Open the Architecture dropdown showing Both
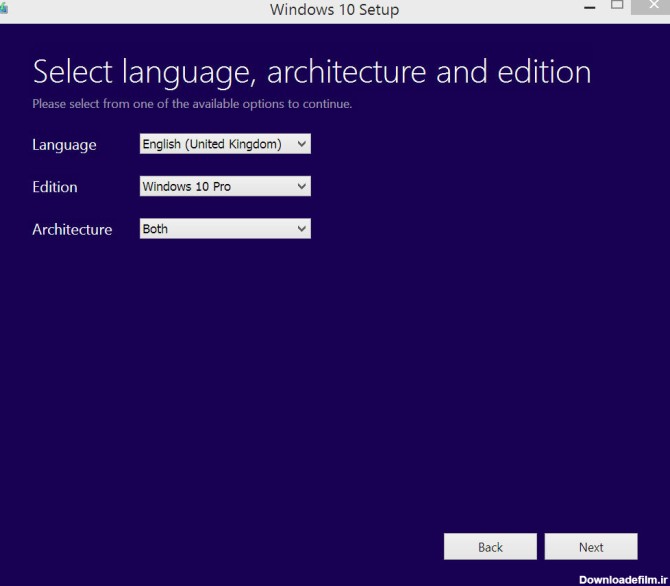 click(225, 229)
